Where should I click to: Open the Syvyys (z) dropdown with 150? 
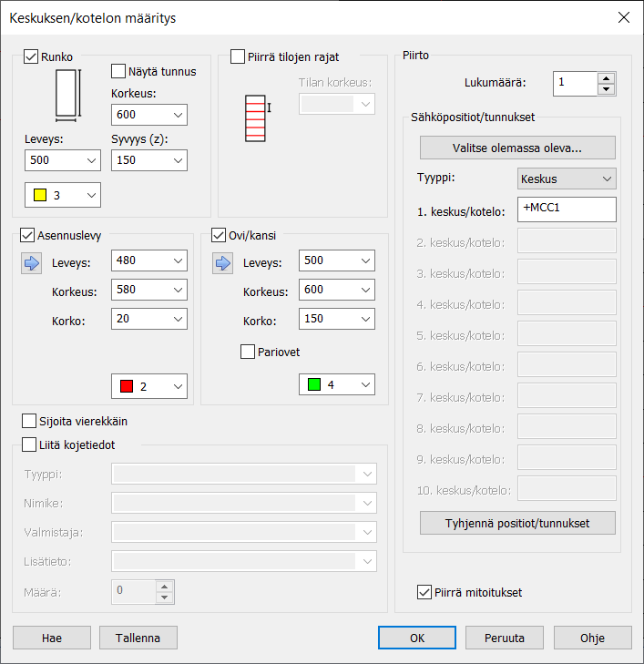148,159
